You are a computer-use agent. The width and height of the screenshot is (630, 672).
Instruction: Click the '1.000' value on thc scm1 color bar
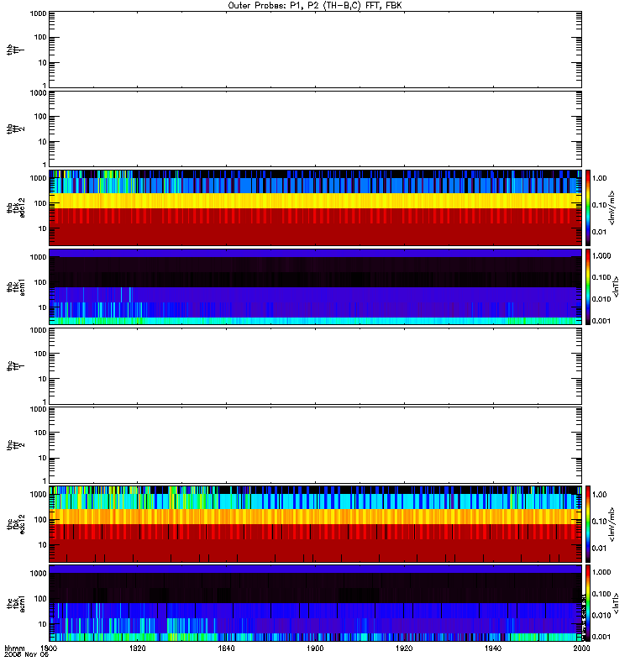601,572
